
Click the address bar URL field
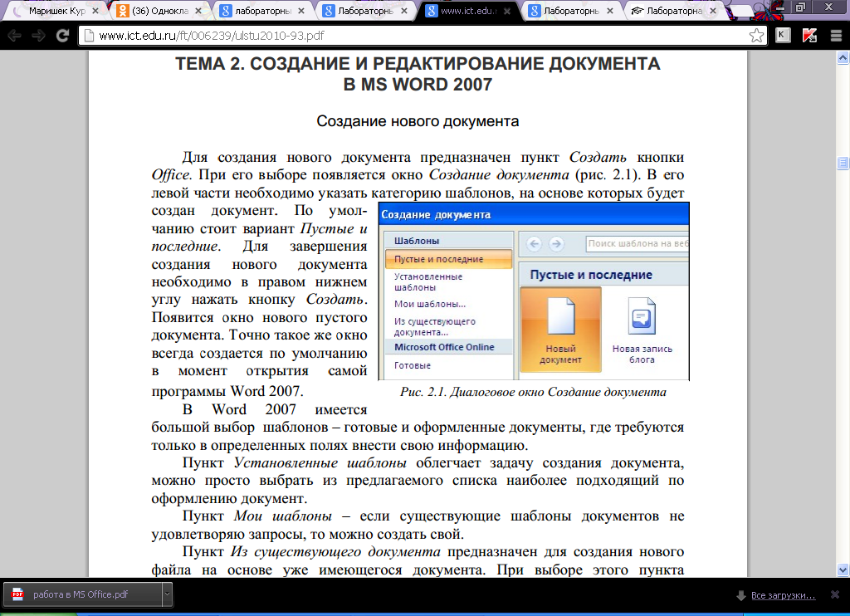[x=423, y=36]
